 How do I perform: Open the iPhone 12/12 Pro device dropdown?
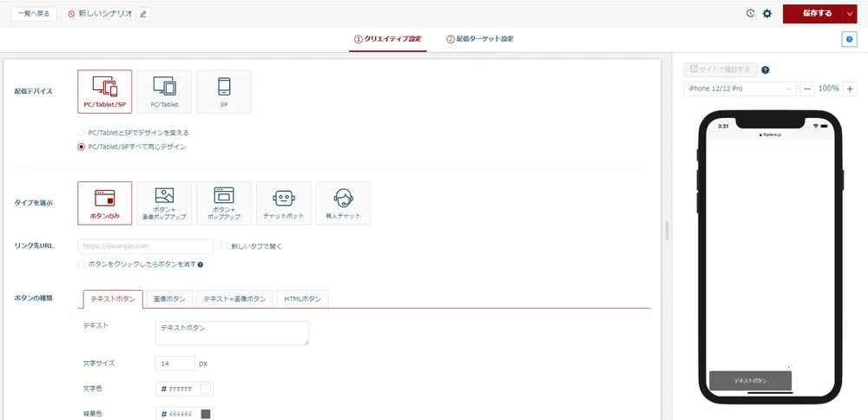(x=740, y=89)
